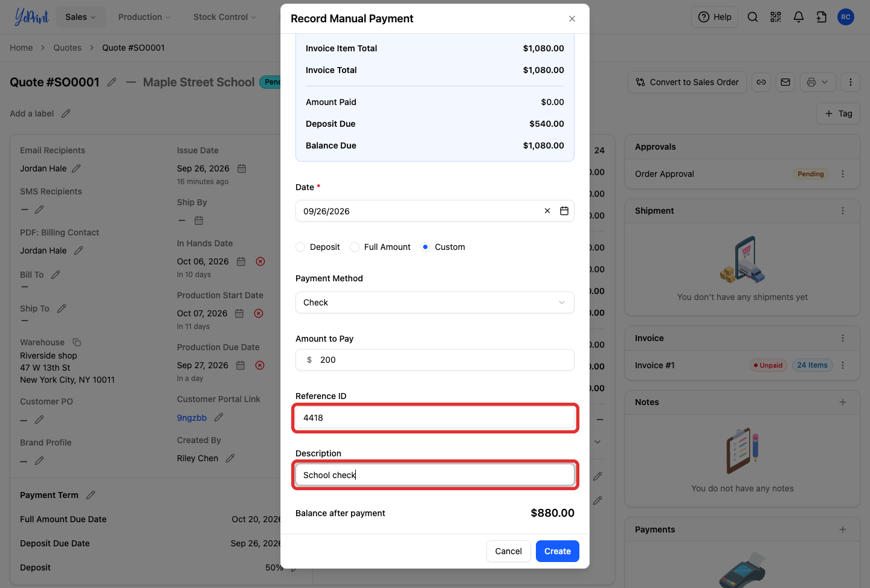Open the 9ngzbb portal link
Viewport: 870px width, 588px height.
tap(192, 418)
